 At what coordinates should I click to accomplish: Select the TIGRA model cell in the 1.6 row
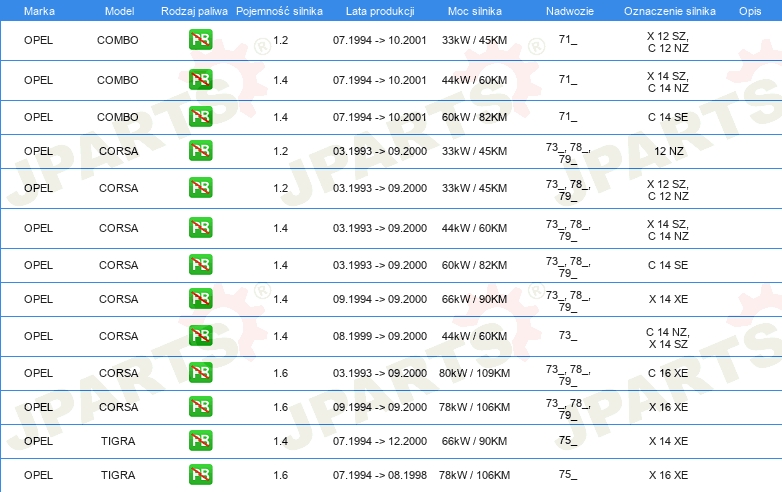[118, 475]
